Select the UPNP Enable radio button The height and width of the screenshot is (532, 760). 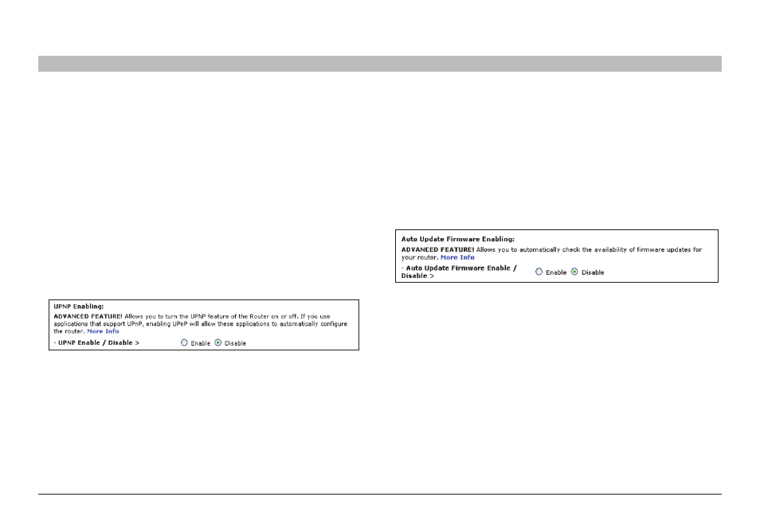click(x=184, y=342)
